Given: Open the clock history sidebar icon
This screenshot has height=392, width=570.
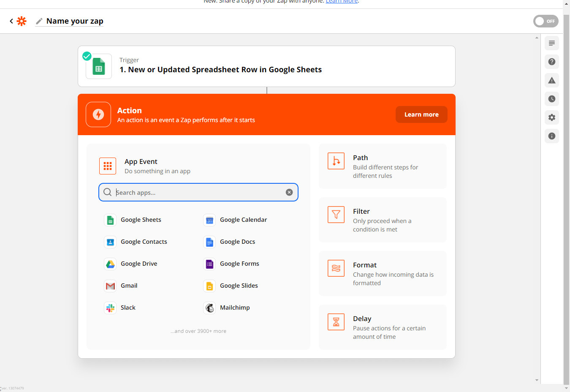Looking at the screenshot, I should click(x=552, y=99).
